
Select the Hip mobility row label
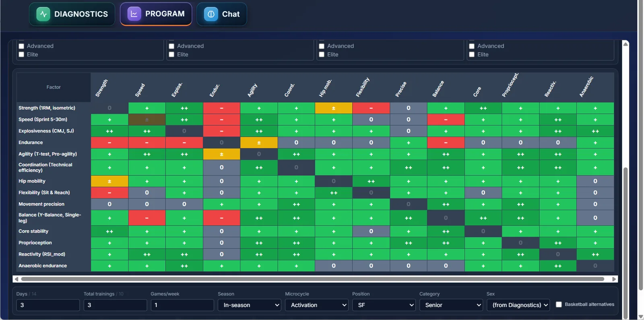32,181
